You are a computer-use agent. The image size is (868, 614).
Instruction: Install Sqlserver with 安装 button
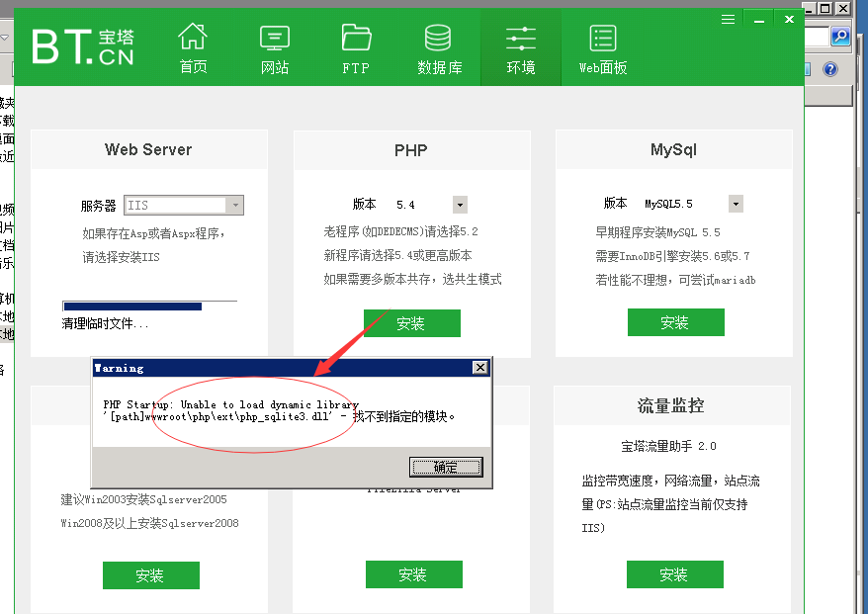(150, 575)
